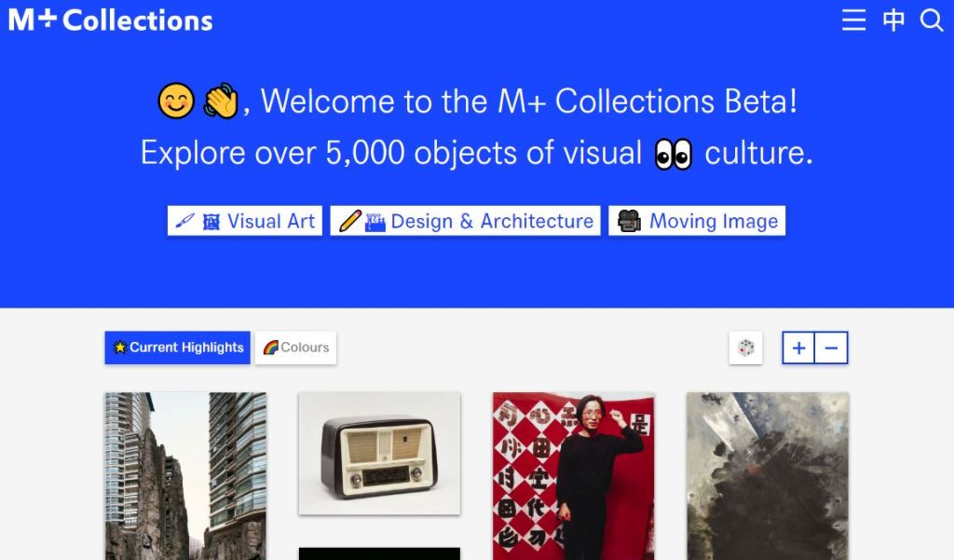
Task: Click the dice randomize icon
Action: pos(746,348)
